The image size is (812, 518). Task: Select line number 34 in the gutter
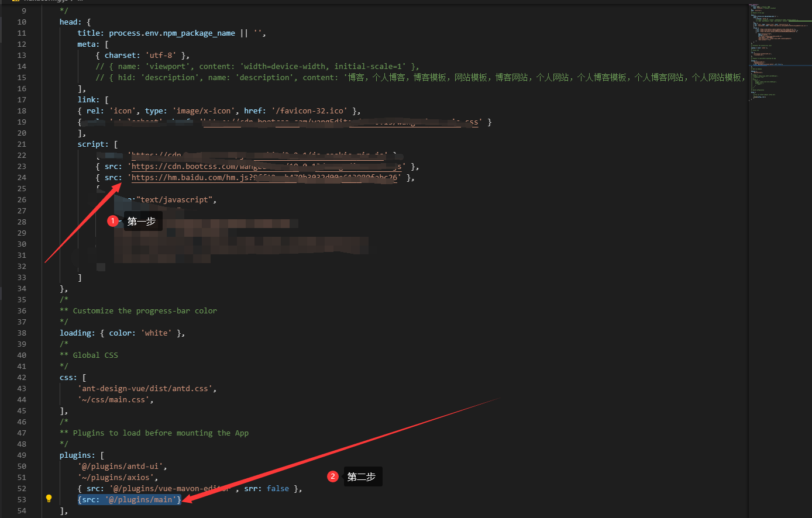(x=22, y=289)
